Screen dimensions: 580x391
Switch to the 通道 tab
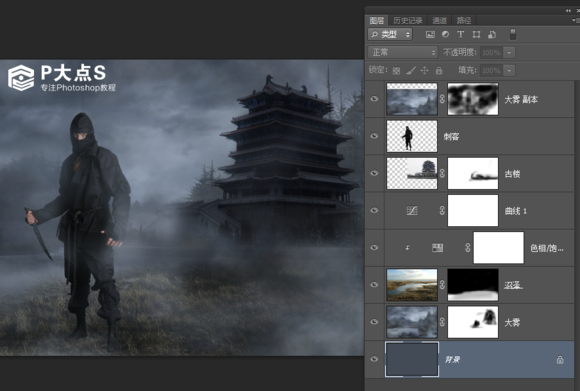click(x=439, y=20)
